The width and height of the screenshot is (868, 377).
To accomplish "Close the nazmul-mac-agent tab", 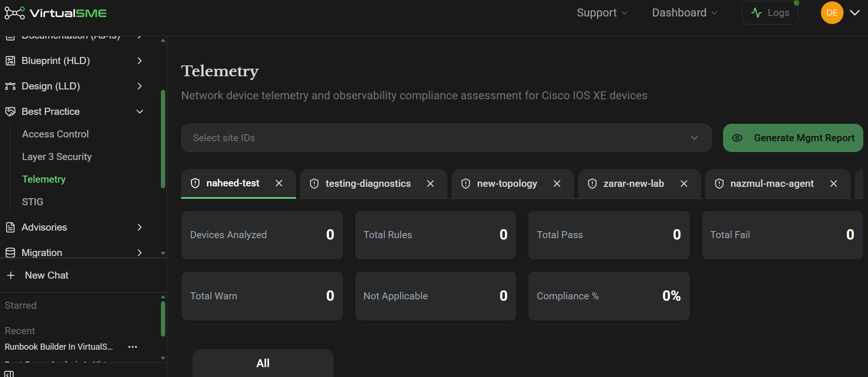I will pyautogui.click(x=834, y=184).
